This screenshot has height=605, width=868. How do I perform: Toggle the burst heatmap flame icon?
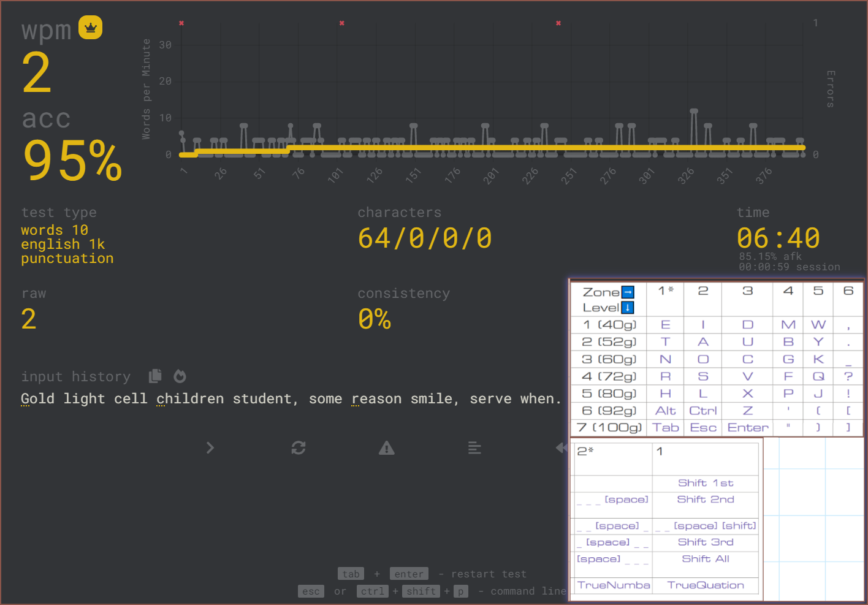(x=180, y=376)
